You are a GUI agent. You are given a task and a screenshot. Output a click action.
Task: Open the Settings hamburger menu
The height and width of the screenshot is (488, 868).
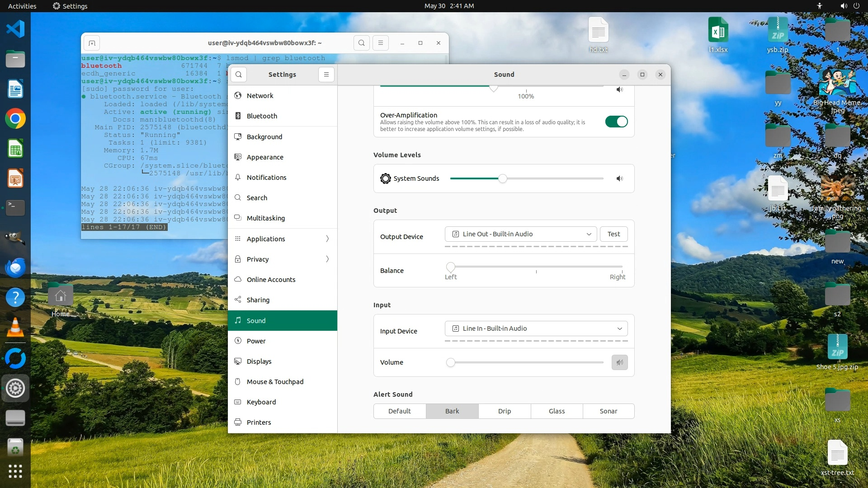tap(326, 75)
